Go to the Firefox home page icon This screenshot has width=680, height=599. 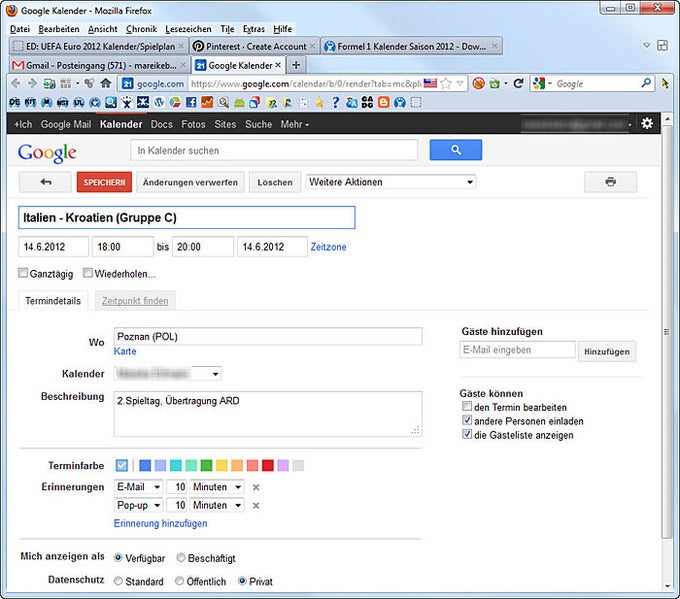tap(105, 83)
